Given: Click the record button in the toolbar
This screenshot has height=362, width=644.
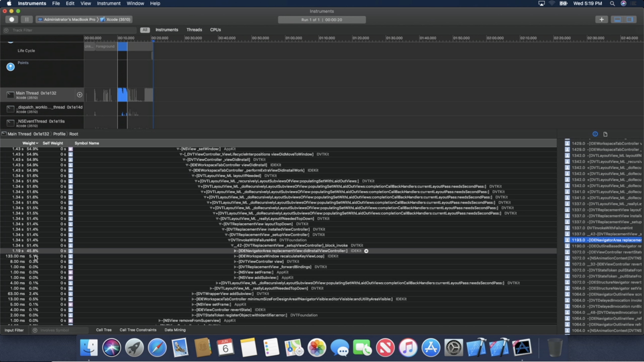Looking at the screenshot, I should coord(12,19).
